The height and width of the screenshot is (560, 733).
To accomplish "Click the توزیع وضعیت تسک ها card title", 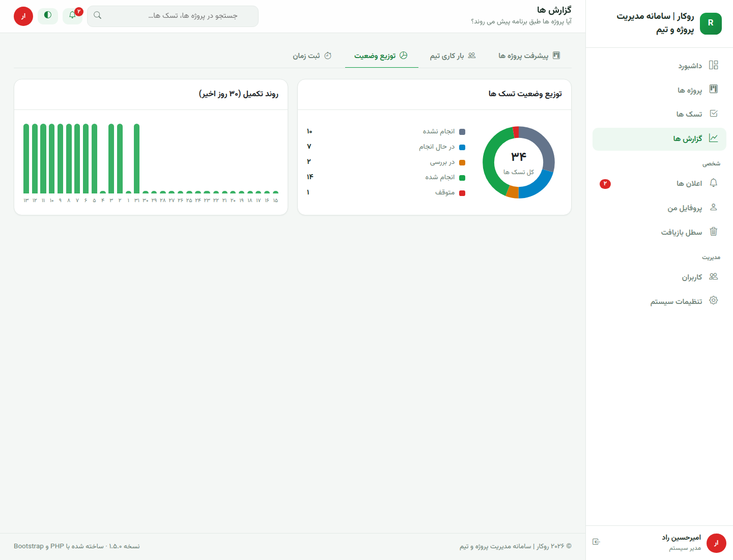I will [525, 94].
